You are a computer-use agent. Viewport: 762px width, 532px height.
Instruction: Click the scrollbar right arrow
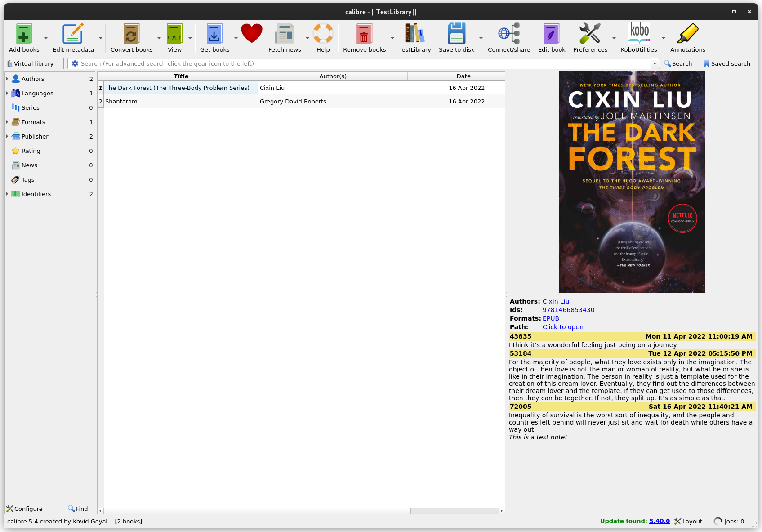[x=502, y=511]
